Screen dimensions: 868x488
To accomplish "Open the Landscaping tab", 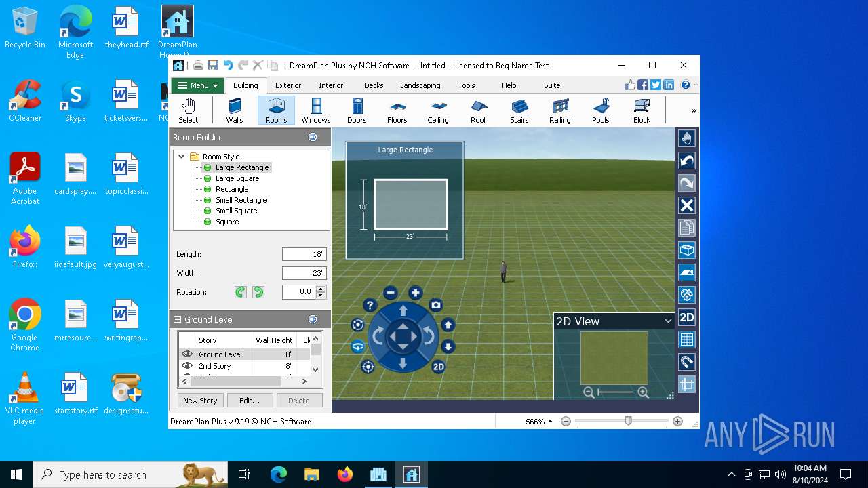I will [x=420, y=85].
